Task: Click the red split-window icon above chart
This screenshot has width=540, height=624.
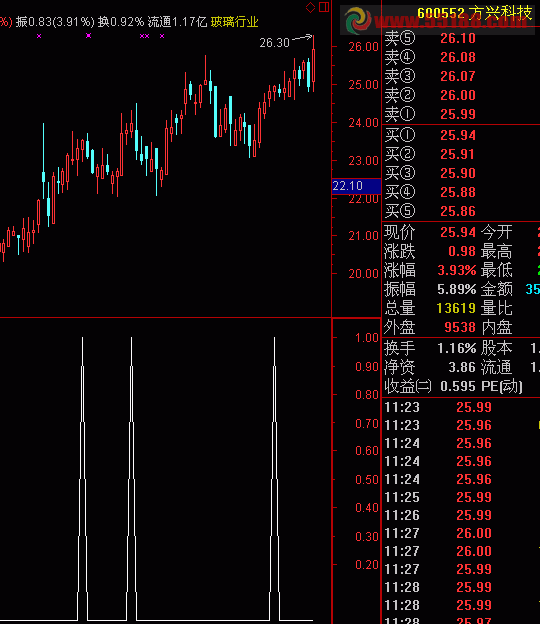Action: pyautogui.click(x=324, y=7)
